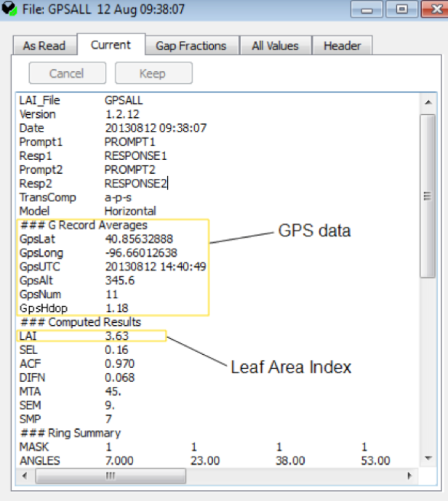Click the horizontal scrollbar right arrow

[x=410, y=476]
